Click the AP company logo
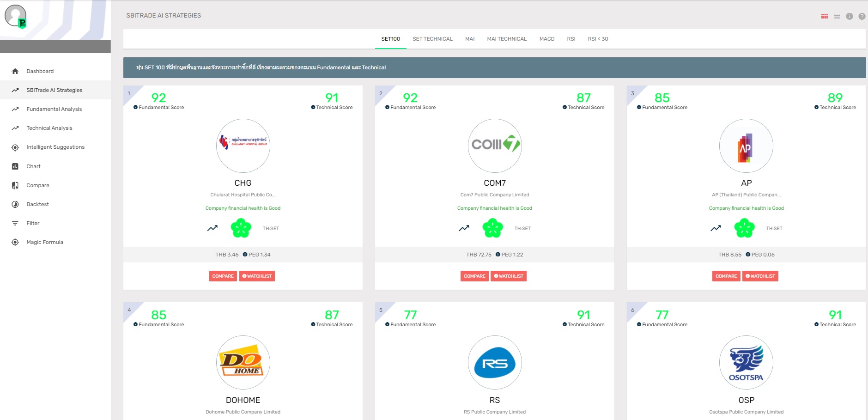868x420 pixels. (x=746, y=146)
